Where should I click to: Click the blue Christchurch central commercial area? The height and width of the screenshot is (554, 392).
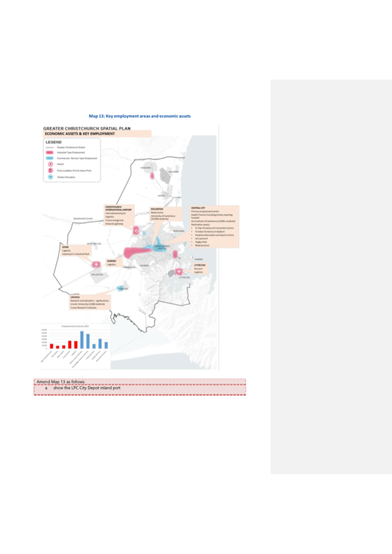pyautogui.click(x=160, y=246)
